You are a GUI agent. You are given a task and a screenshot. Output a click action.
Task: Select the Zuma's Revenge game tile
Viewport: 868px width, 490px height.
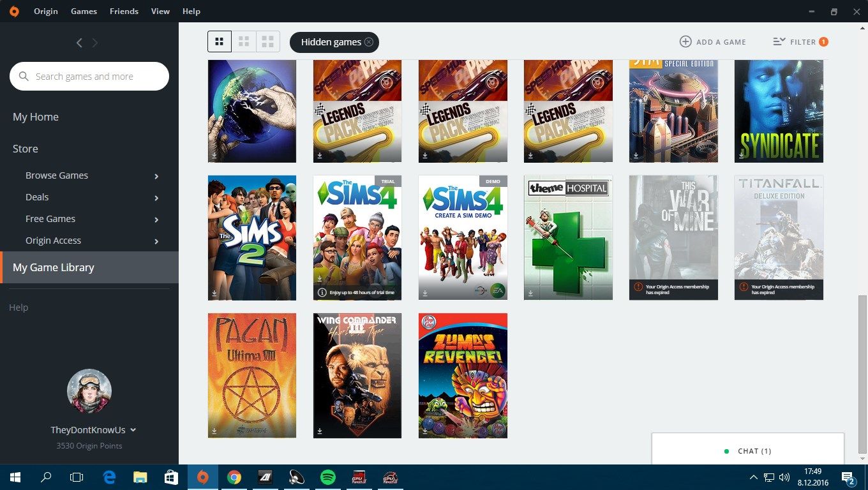click(x=463, y=376)
